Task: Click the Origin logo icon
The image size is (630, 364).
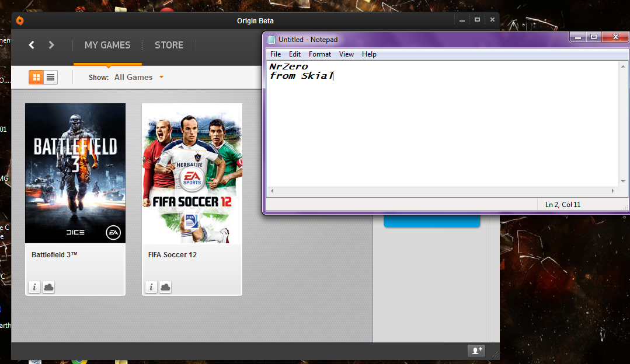Action: [x=20, y=20]
